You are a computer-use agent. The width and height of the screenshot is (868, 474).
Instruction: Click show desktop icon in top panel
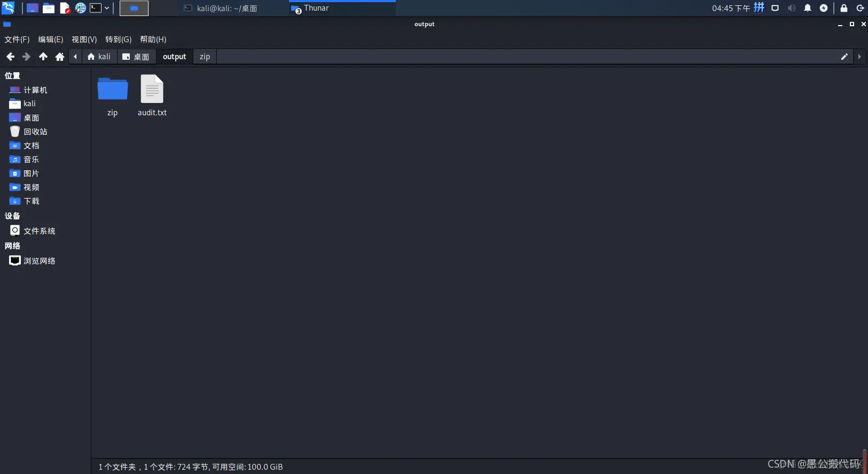pyautogui.click(x=33, y=8)
